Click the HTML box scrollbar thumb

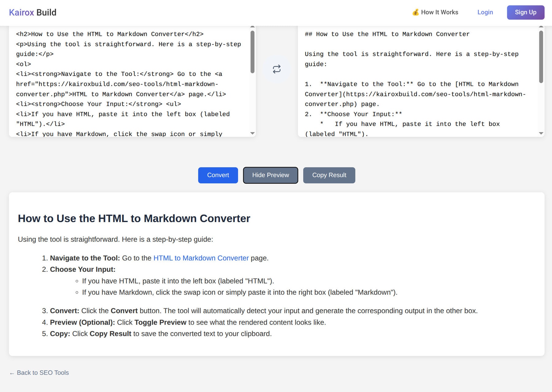tap(252, 52)
